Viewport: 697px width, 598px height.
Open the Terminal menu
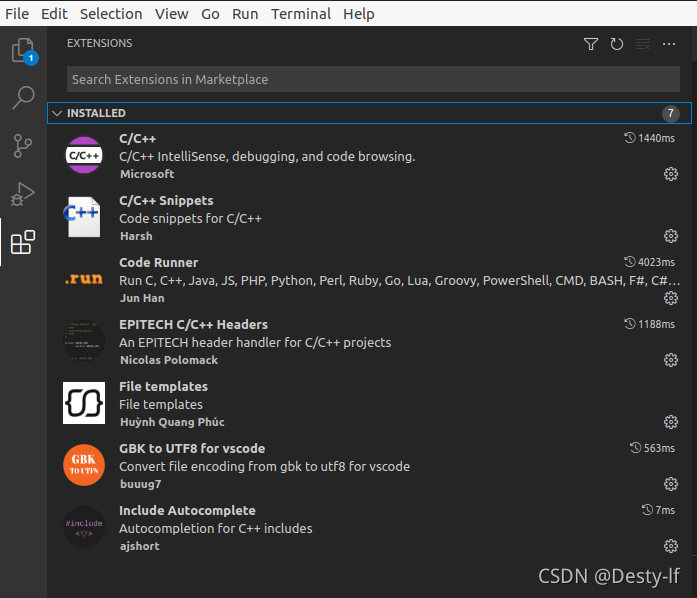pos(301,14)
